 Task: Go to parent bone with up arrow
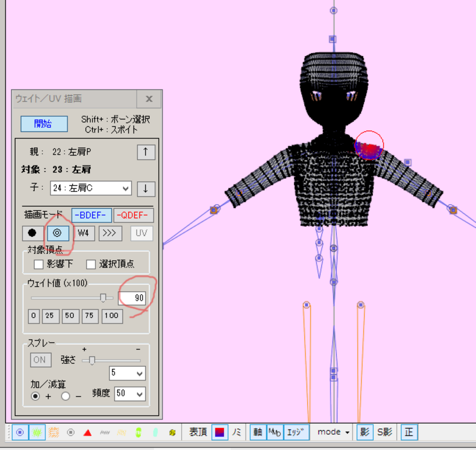point(146,152)
